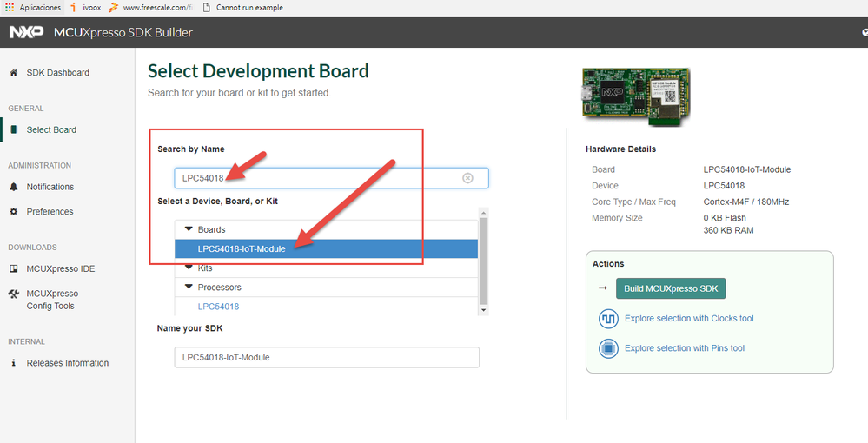The image size is (868, 443).
Task: Click the device list scrollbar thumb
Action: tap(484, 261)
